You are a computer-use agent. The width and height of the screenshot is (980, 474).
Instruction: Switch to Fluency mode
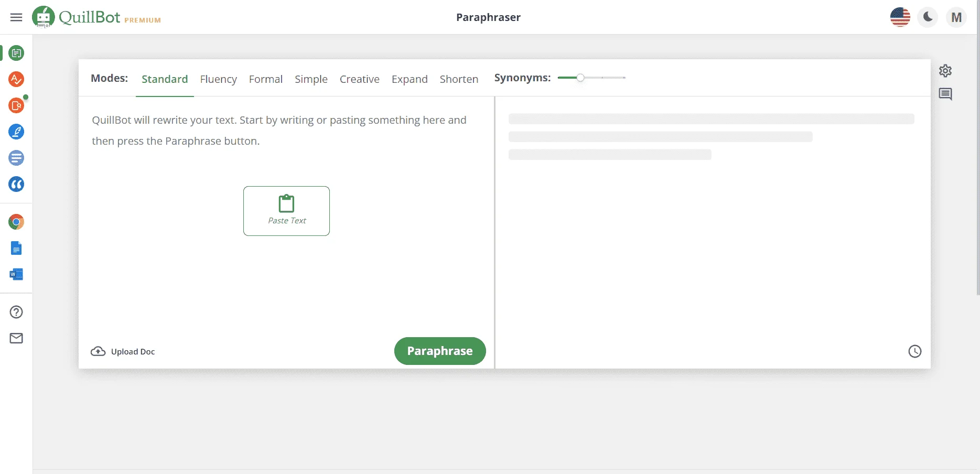(219, 79)
